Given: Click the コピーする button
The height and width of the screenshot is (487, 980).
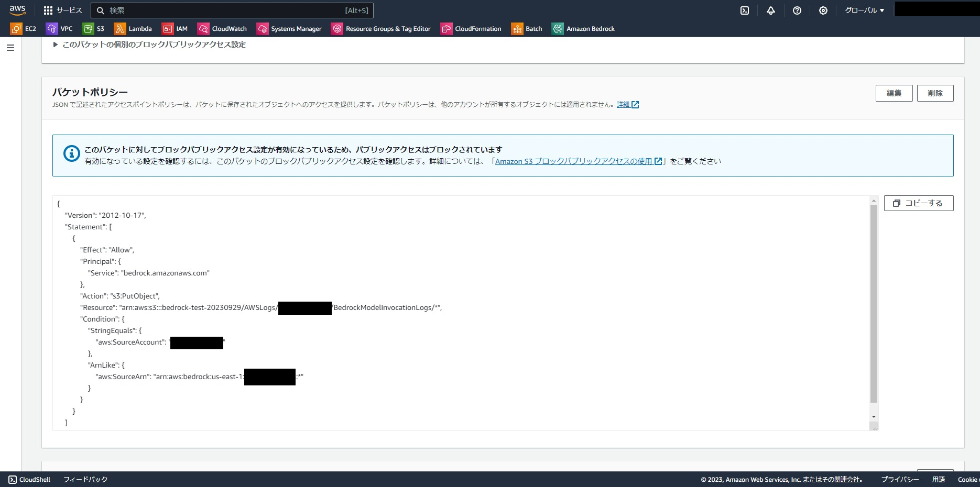Looking at the screenshot, I should pyautogui.click(x=919, y=203).
